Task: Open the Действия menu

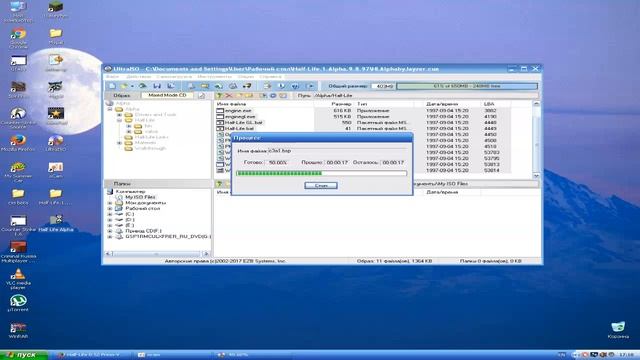Action: [x=138, y=77]
